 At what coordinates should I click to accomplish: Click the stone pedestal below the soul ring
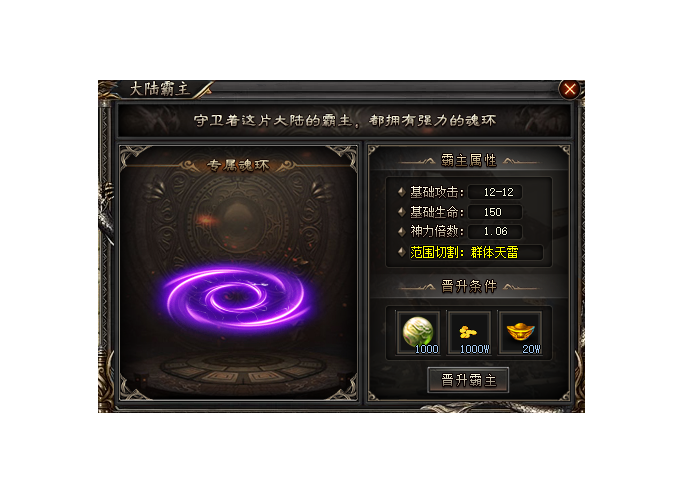244,368
